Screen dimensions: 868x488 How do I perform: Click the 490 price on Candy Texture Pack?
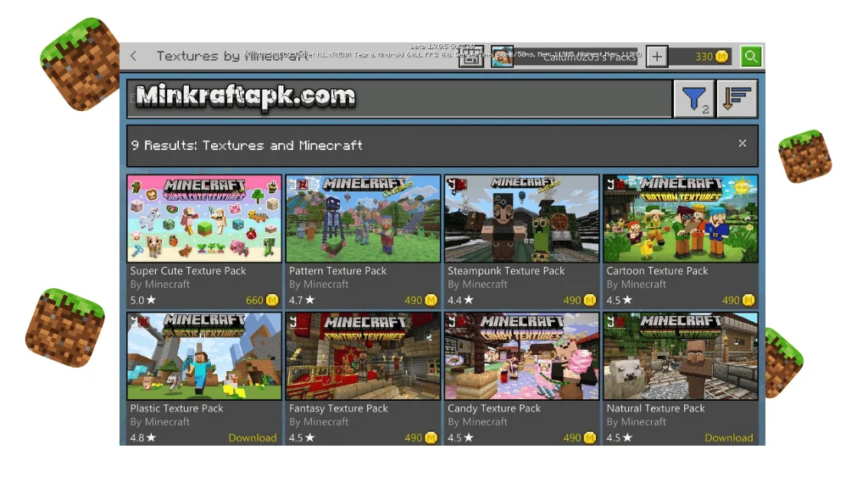tap(580, 438)
